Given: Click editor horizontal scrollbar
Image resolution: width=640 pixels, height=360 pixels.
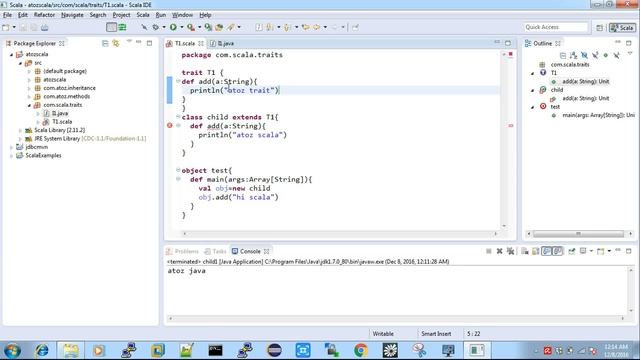Looking at the screenshot, I should (x=340, y=234).
